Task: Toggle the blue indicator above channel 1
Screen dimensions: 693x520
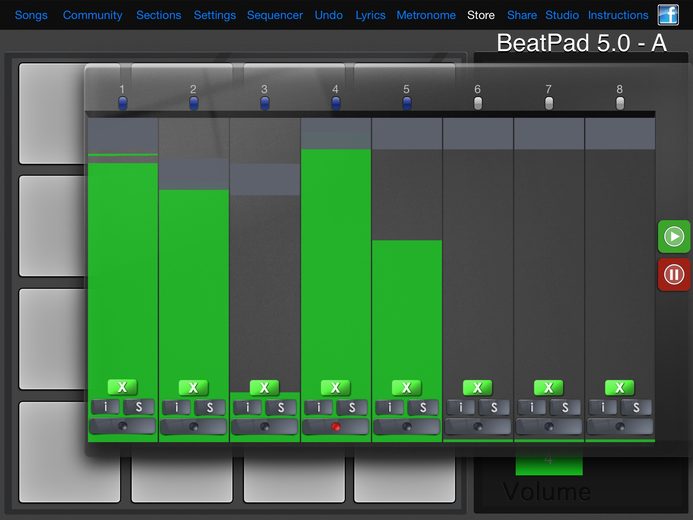Action: (122, 103)
